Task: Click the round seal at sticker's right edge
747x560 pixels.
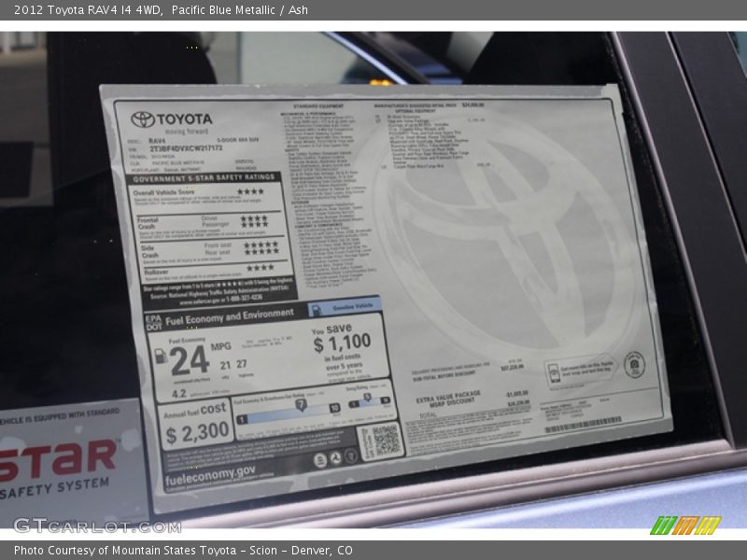Action: 635,363
